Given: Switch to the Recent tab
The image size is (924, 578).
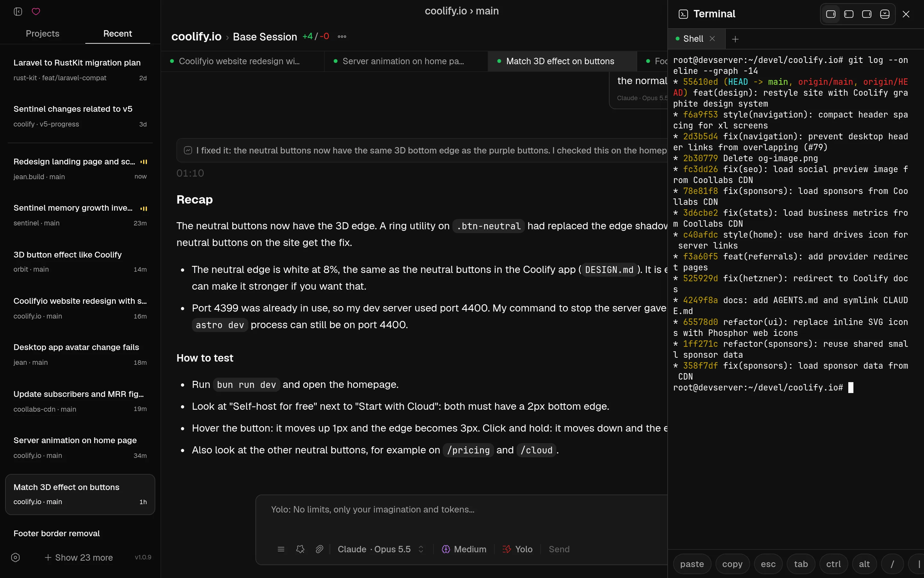Looking at the screenshot, I should pyautogui.click(x=118, y=34).
